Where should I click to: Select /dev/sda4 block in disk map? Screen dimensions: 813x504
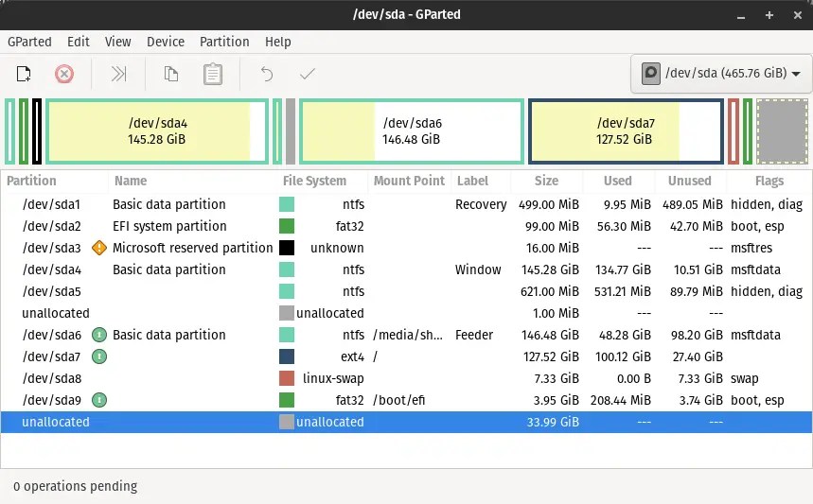(x=157, y=131)
